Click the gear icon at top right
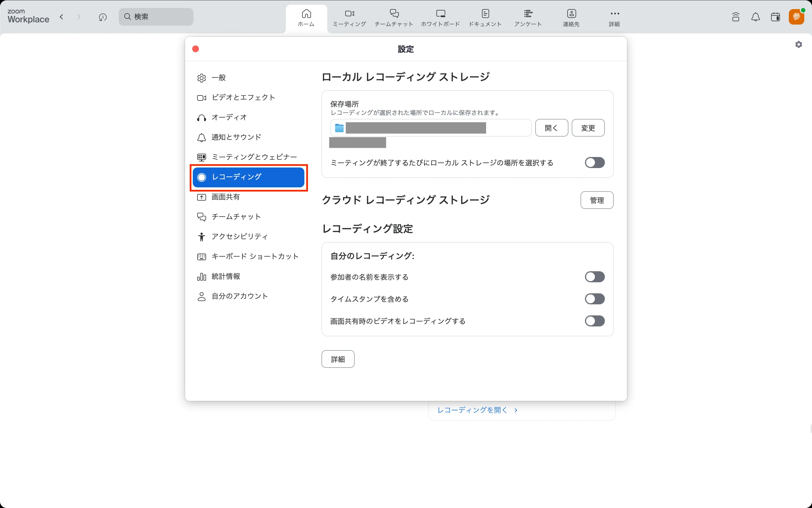This screenshot has width=812, height=508. pyautogui.click(x=798, y=44)
